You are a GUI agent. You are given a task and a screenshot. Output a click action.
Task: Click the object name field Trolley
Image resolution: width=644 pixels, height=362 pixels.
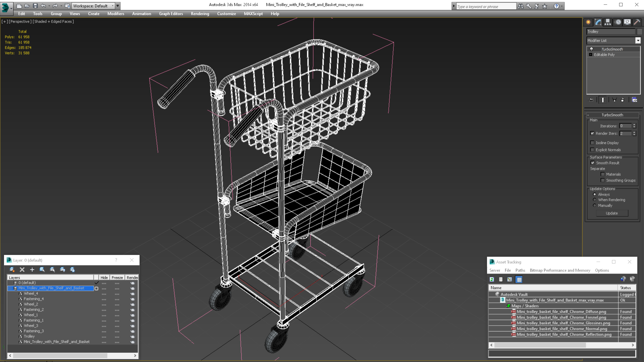611,32
